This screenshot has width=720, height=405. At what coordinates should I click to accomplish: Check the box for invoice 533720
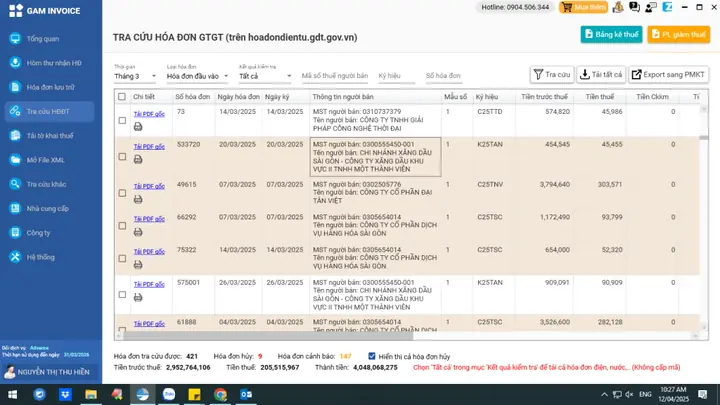[x=122, y=157]
